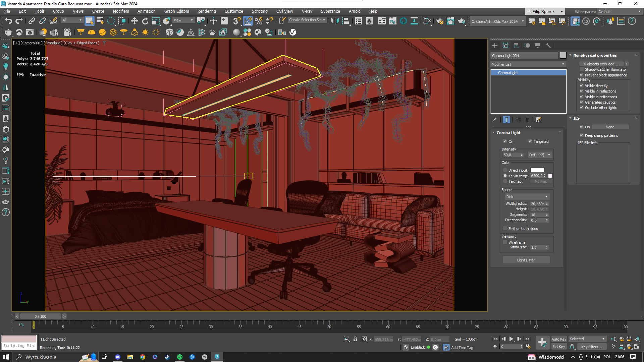This screenshot has height=362, width=644.
Task: Expand the Modifier List dropdown
Action: click(528, 64)
